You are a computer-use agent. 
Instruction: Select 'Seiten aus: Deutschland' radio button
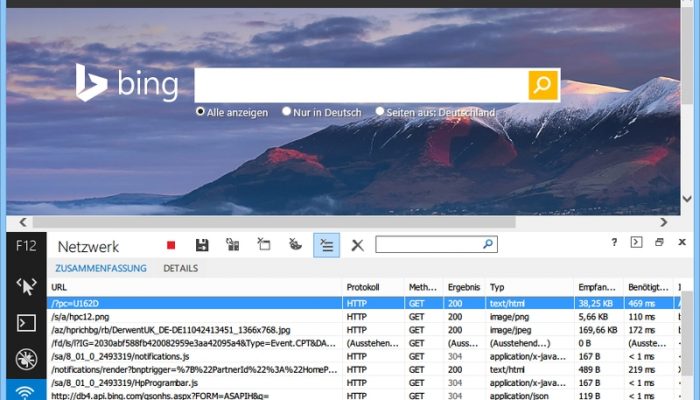(x=379, y=111)
